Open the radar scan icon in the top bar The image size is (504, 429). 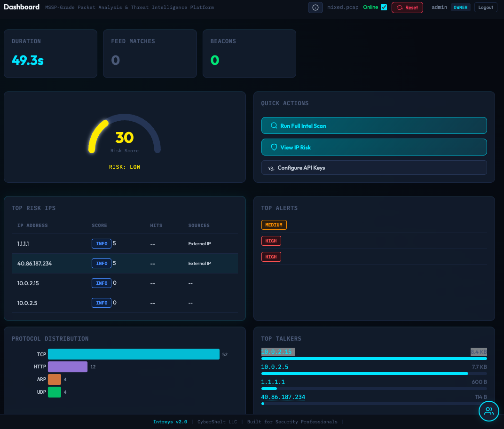click(x=315, y=7)
